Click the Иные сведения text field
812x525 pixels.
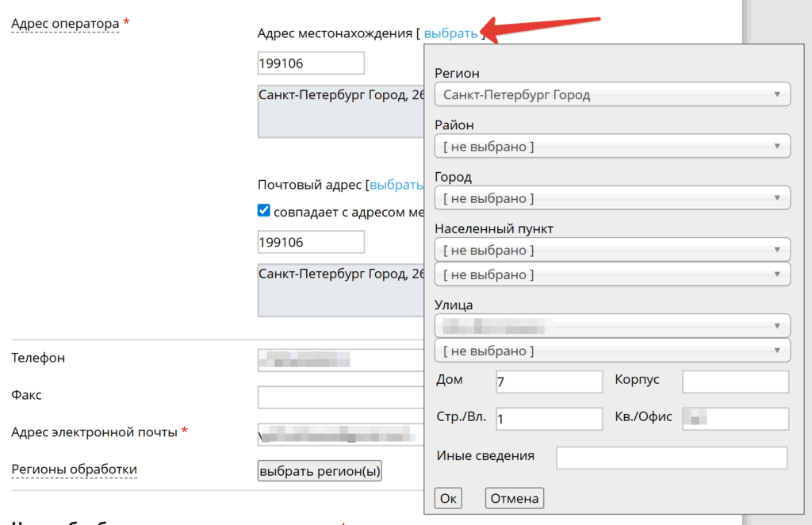[x=672, y=458]
